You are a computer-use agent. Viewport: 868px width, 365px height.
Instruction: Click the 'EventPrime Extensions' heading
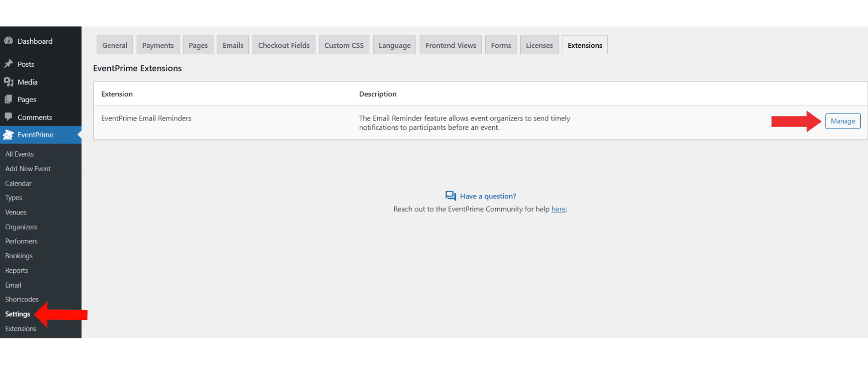(x=138, y=68)
